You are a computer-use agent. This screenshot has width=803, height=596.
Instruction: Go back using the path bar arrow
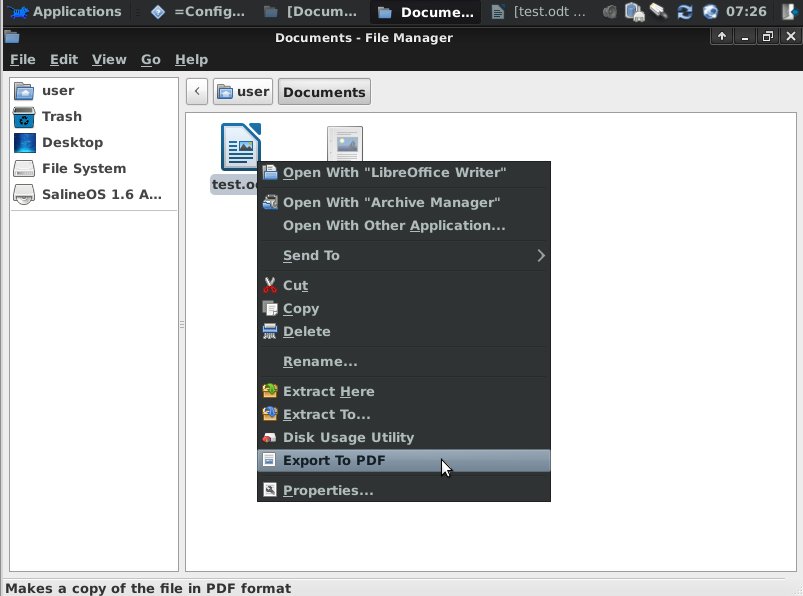click(197, 92)
